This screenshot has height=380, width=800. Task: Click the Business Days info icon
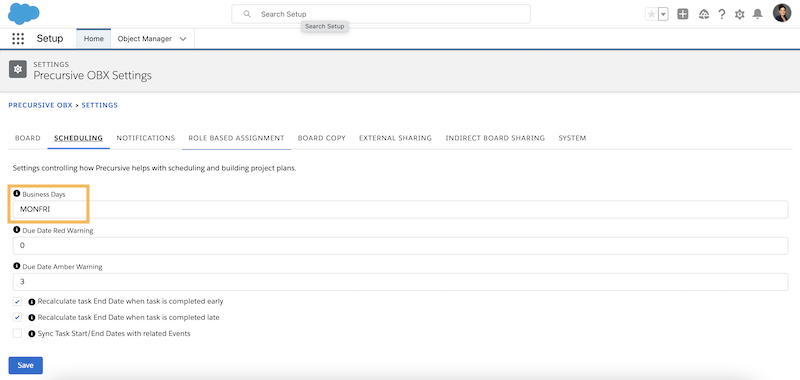(17, 194)
